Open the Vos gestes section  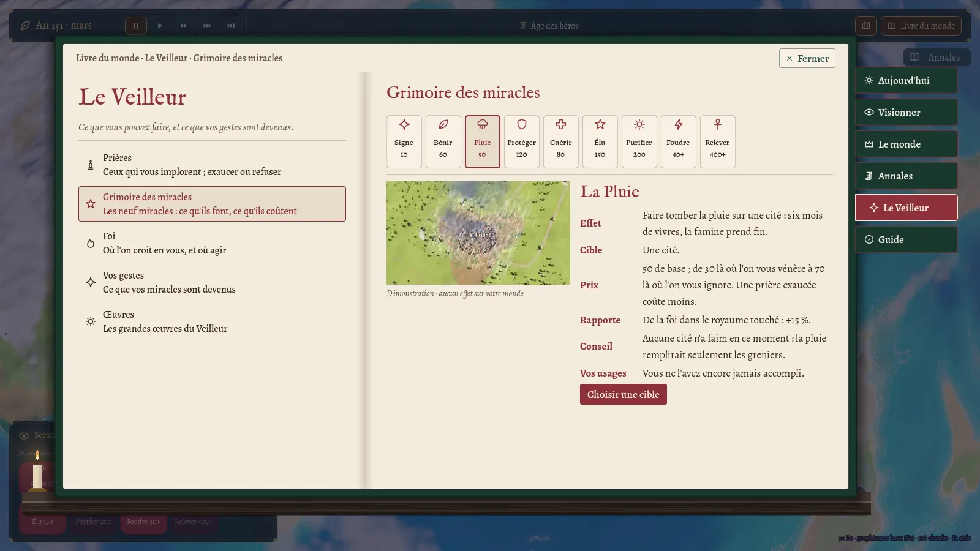point(212,282)
